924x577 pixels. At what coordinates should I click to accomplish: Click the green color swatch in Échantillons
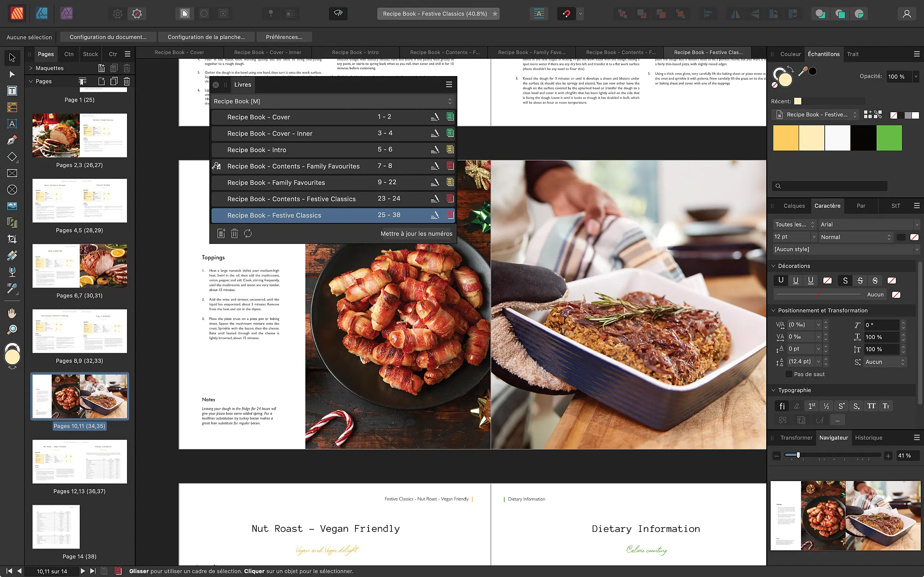889,137
